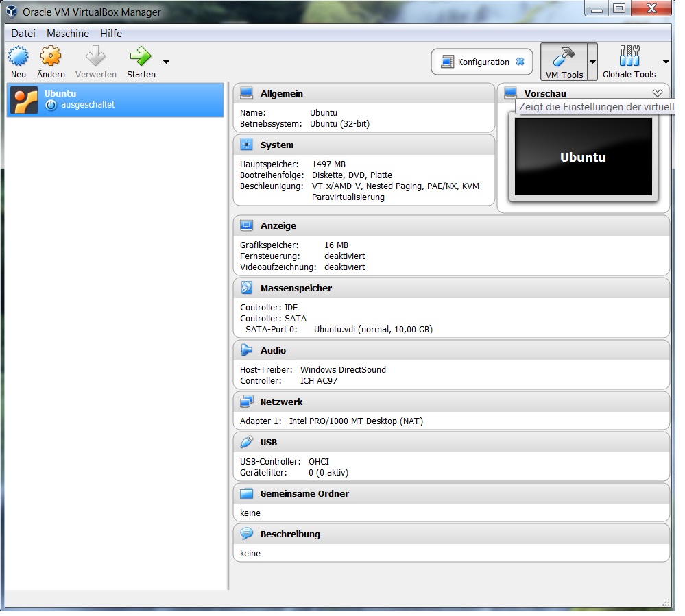Open the VM-Tools dropdown arrow

point(592,62)
